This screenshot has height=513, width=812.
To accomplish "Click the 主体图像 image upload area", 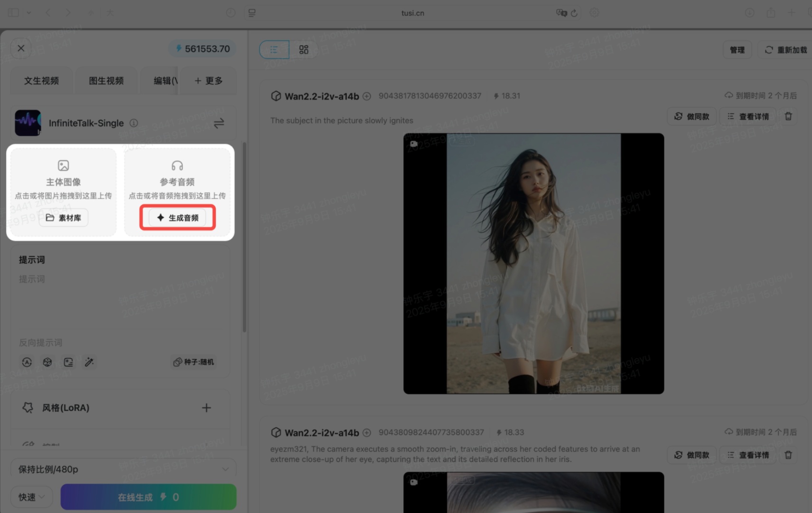I will 64,180.
